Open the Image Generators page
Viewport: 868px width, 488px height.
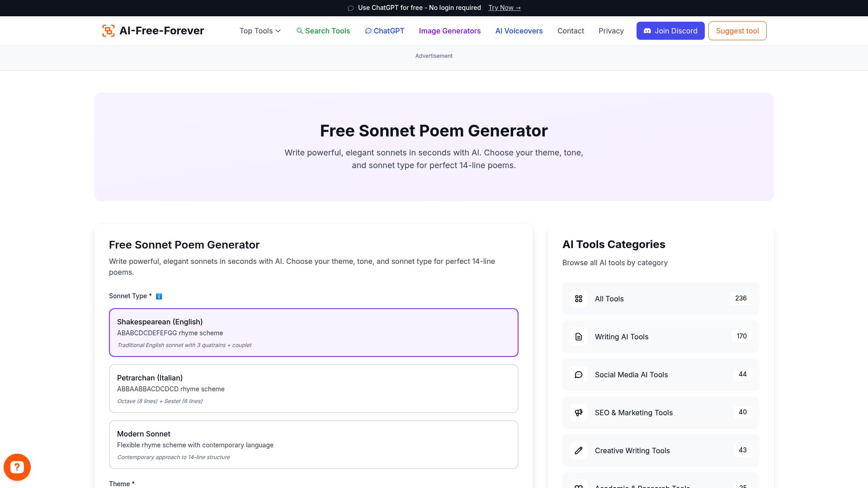(x=450, y=31)
